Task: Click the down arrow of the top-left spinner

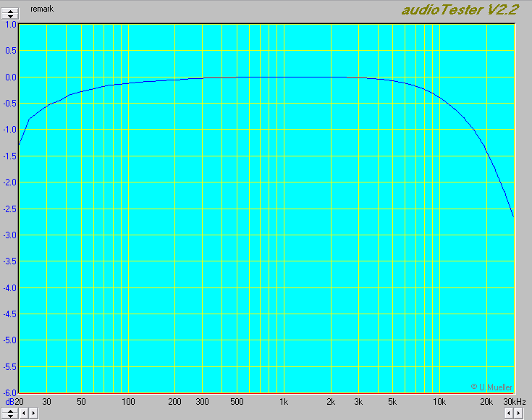Action: pos(10,17)
